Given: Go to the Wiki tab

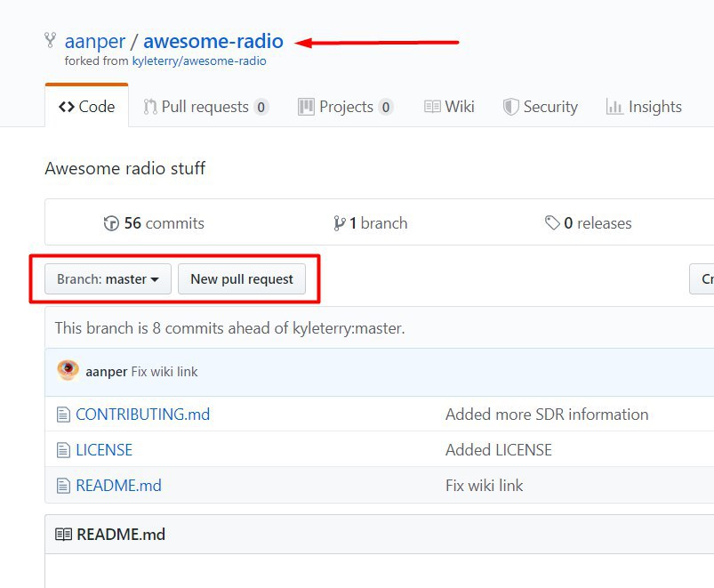Looking at the screenshot, I should (449, 107).
